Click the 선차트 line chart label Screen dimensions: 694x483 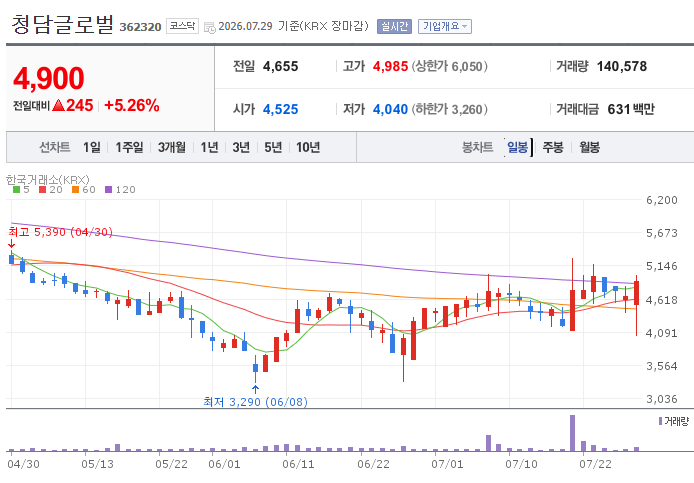click(54, 147)
